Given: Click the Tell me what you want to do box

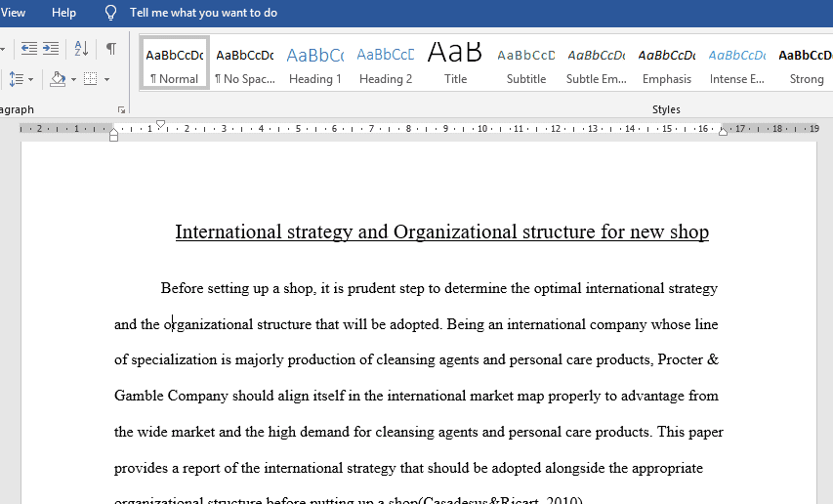Looking at the screenshot, I should click(x=203, y=13).
